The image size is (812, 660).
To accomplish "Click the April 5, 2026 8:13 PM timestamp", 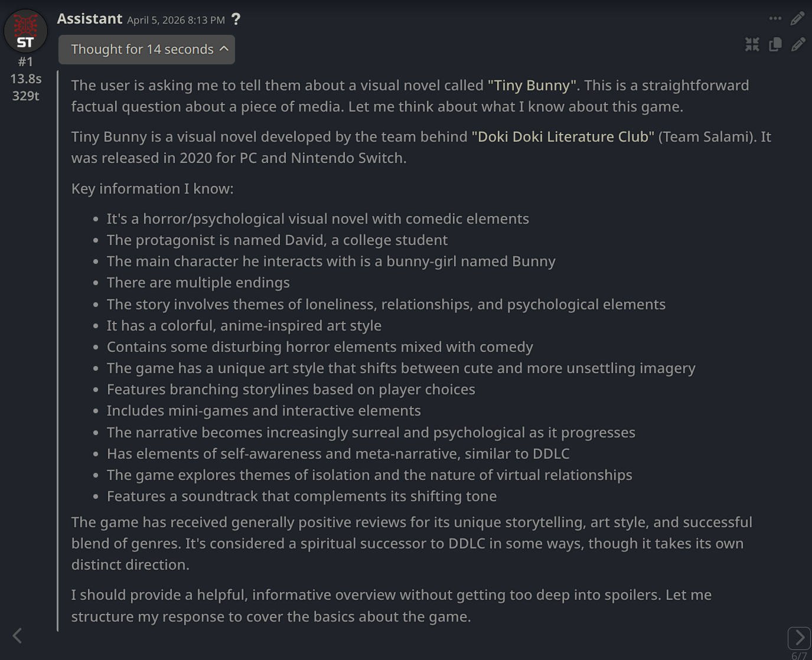I will (176, 20).
